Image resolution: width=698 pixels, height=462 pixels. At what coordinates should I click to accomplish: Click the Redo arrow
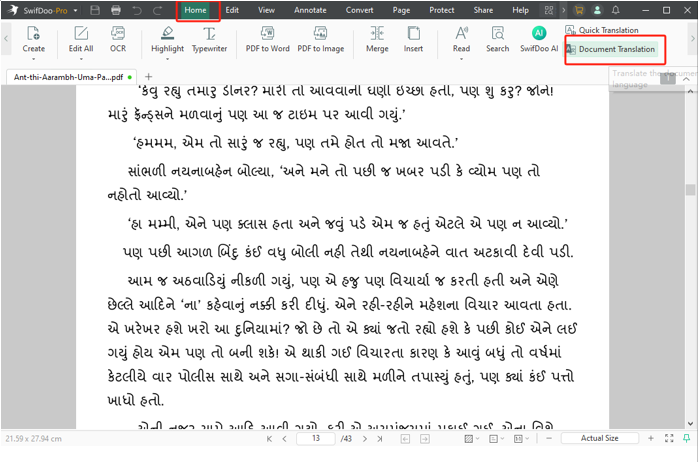[x=158, y=10]
